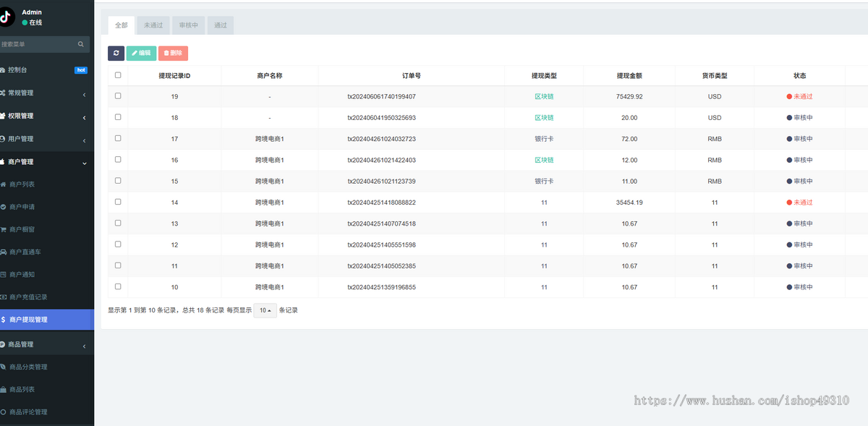Sort by the 提现金额 column header

pyautogui.click(x=629, y=75)
